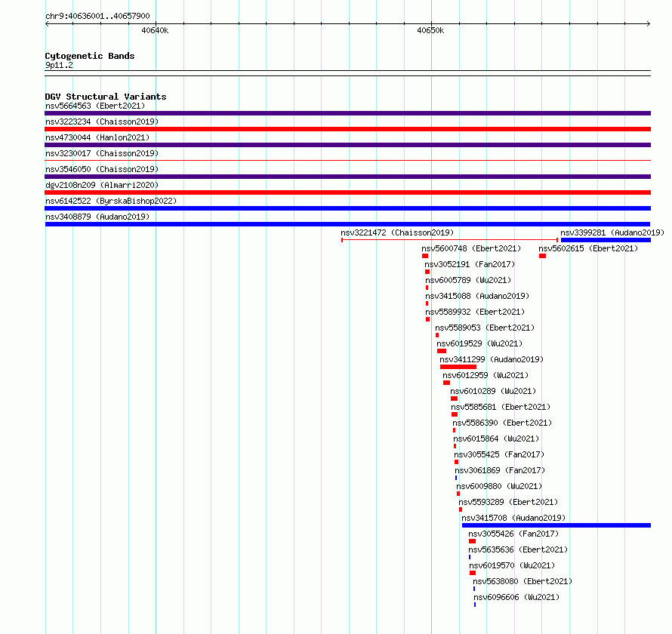672x634 pixels.
Task: Select the nsv3415708 (Audano2019) blue bar
Action: [556, 525]
